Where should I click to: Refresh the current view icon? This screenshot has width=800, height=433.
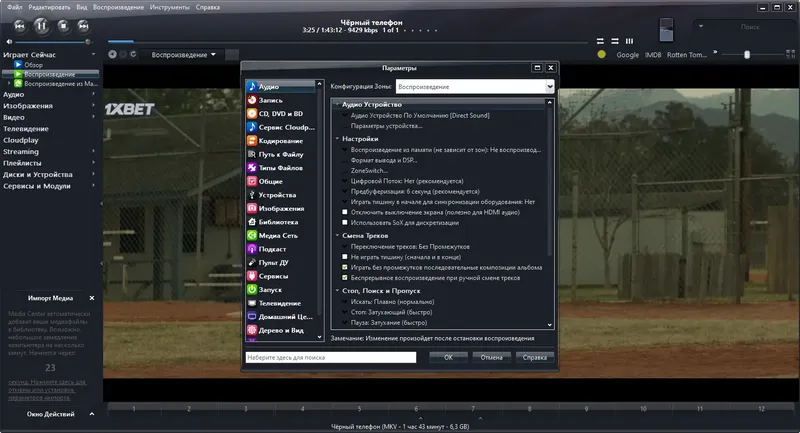click(133, 54)
